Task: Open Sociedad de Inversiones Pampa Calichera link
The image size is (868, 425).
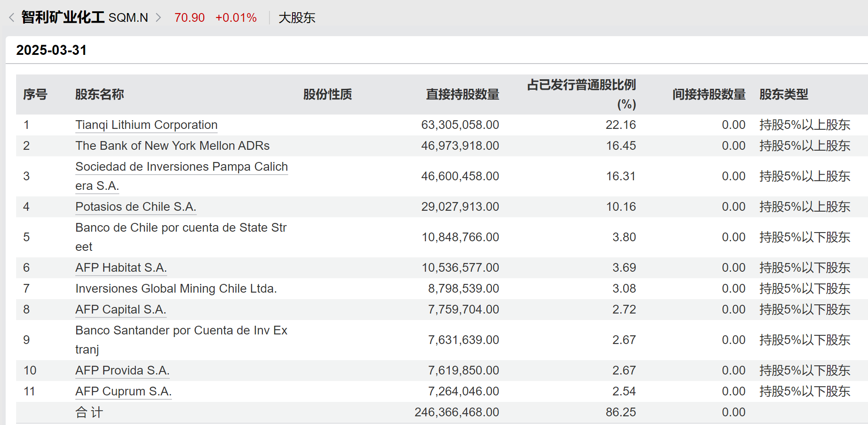Action: pyautogui.click(x=182, y=167)
